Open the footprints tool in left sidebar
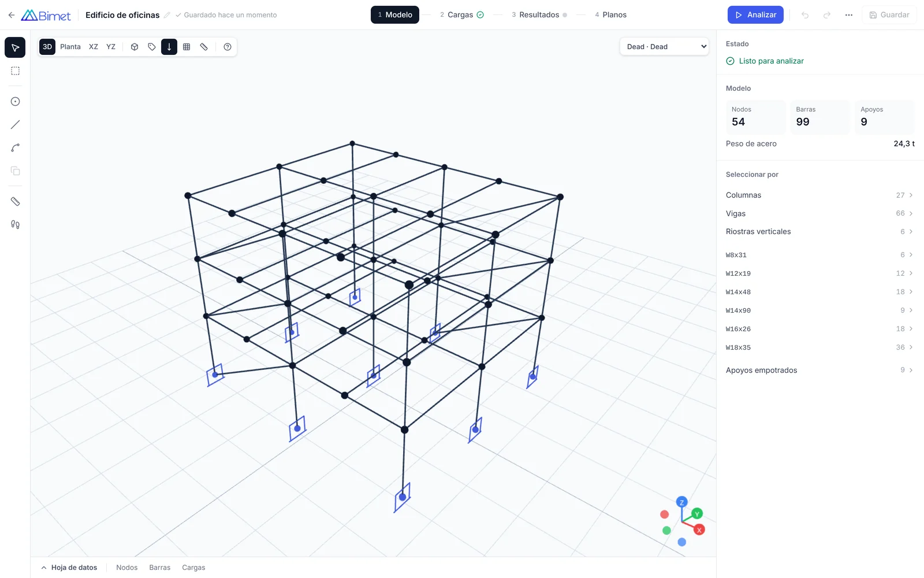Screen dimensions: 924x578 click(15, 225)
